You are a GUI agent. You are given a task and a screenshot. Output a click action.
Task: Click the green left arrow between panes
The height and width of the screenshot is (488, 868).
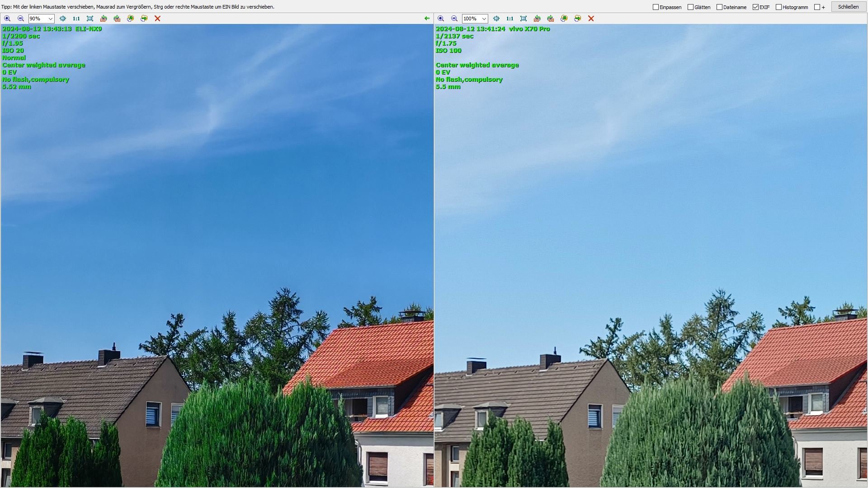pyautogui.click(x=427, y=19)
